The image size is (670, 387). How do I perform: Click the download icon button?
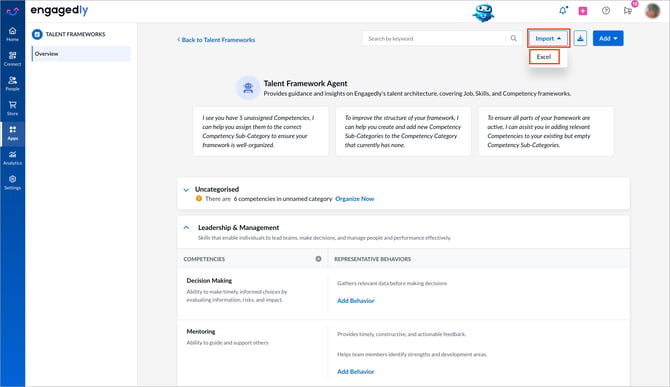click(x=580, y=38)
